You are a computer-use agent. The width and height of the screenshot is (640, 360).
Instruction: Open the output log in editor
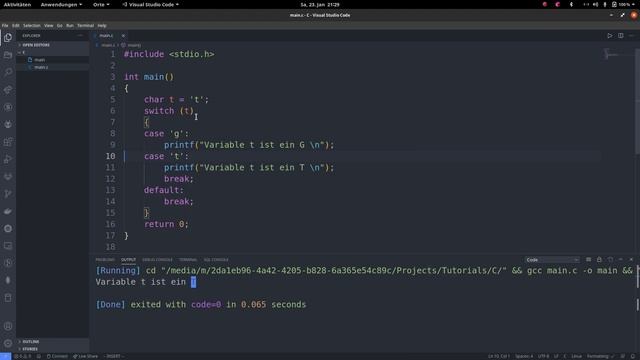[x=610, y=260]
